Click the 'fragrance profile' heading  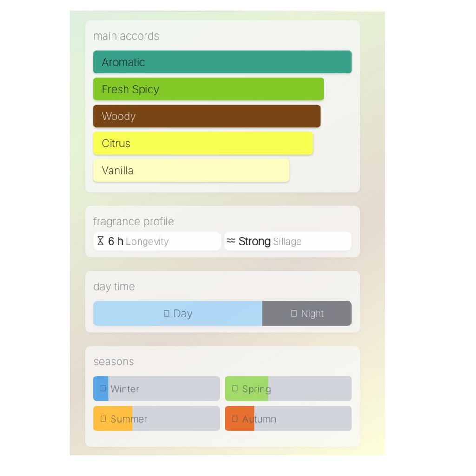click(133, 221)
